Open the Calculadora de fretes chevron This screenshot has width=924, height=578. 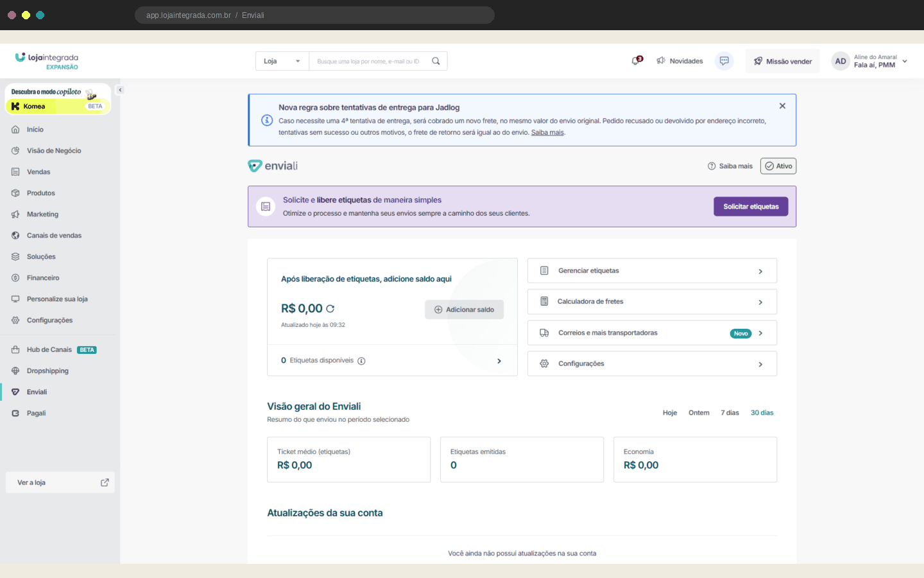(760, 302)
